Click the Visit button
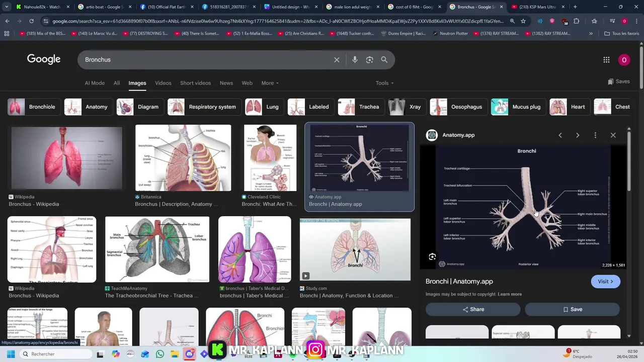Viewport: 644px width, 362px height. [x=605, y=282]
